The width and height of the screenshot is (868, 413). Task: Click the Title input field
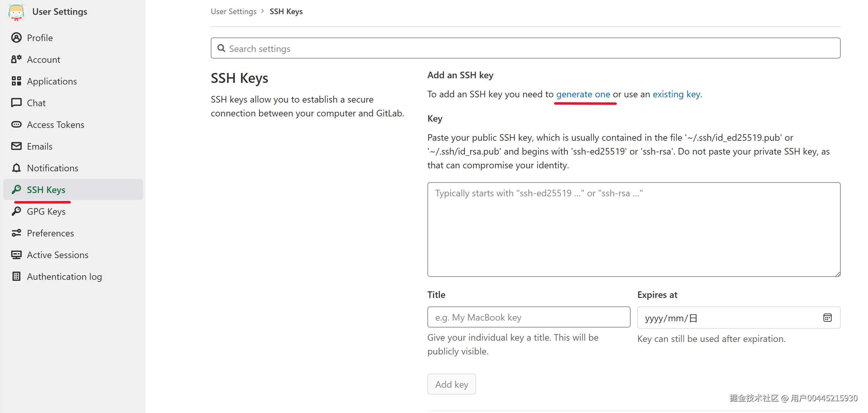pyautogui.click(x=528, y=317)
